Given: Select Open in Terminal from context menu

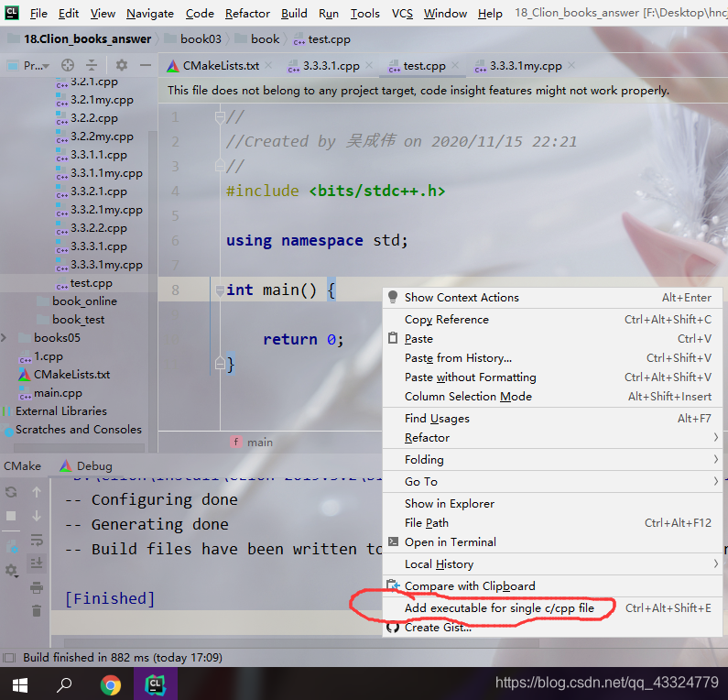Looking at the screenshot, I should point(552,542).
